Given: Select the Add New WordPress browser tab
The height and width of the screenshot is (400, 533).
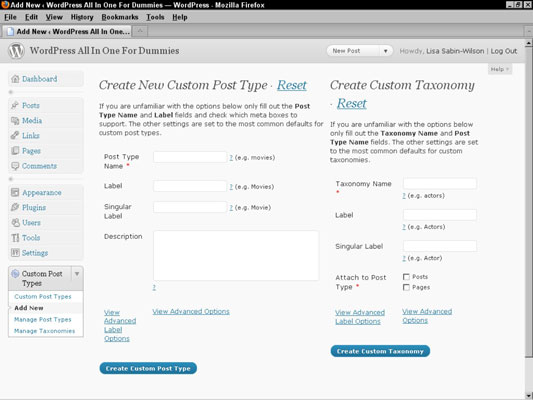Looking at the screenshot, I should tap(68, 32).
